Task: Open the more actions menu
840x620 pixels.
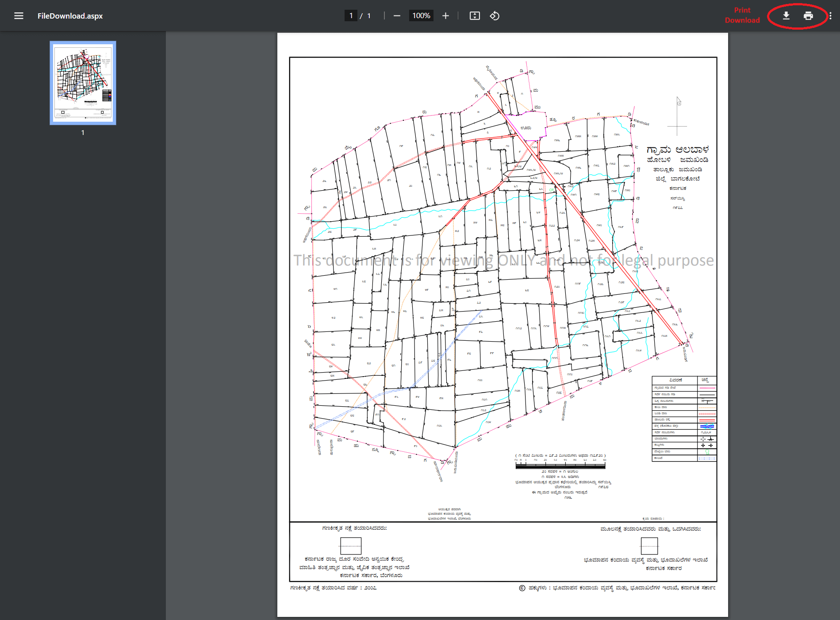Action: pyautogui.click(x=831, y=15)
